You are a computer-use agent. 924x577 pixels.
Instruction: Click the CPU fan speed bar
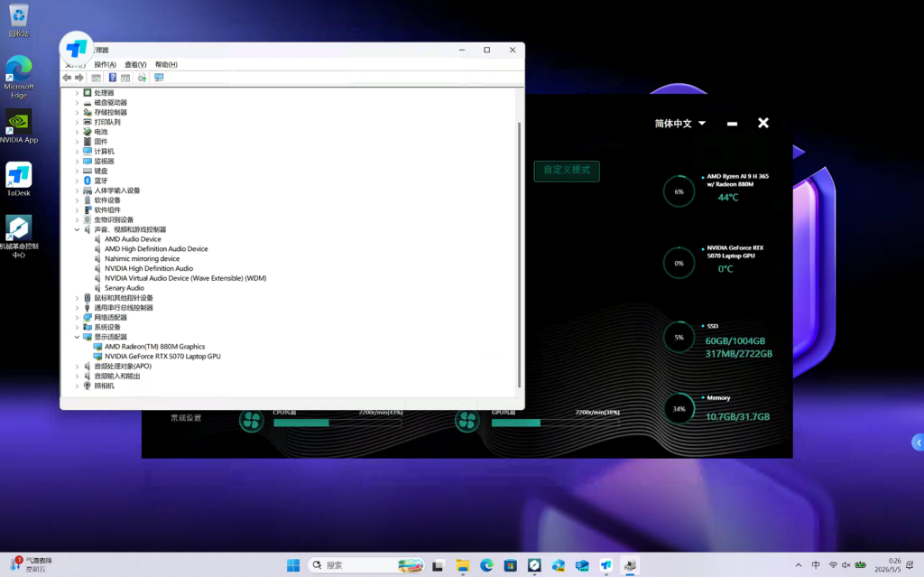[337, 423]
